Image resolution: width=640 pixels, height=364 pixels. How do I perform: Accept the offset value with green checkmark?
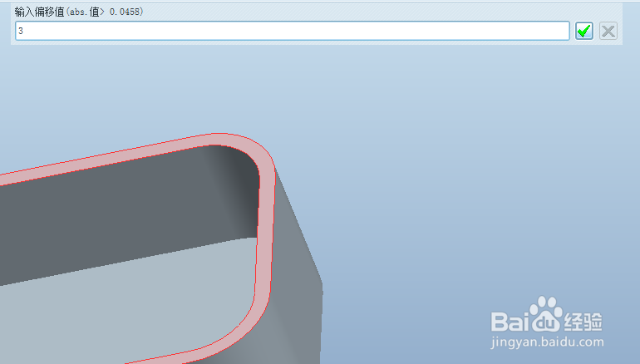[x=584, y=31]
